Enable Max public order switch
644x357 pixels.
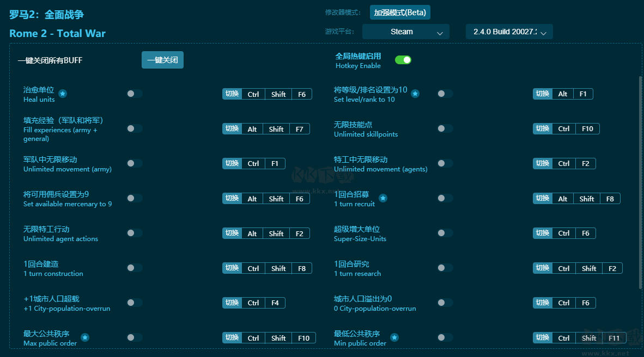[135, 337]
